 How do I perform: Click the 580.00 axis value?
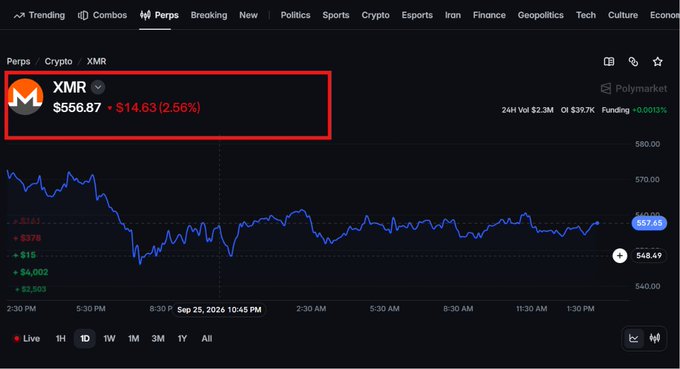(x=647, y=144)
